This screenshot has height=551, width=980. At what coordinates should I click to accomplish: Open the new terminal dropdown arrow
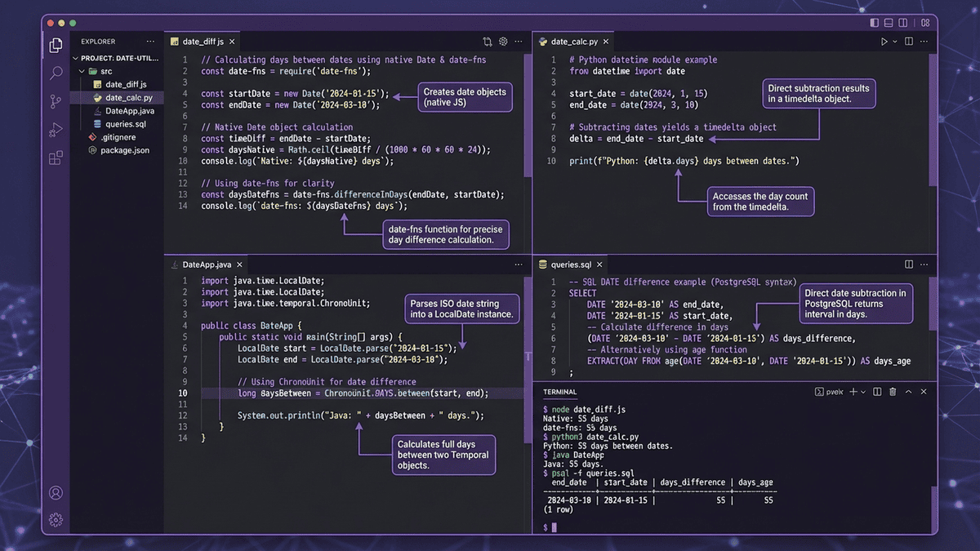863,392
